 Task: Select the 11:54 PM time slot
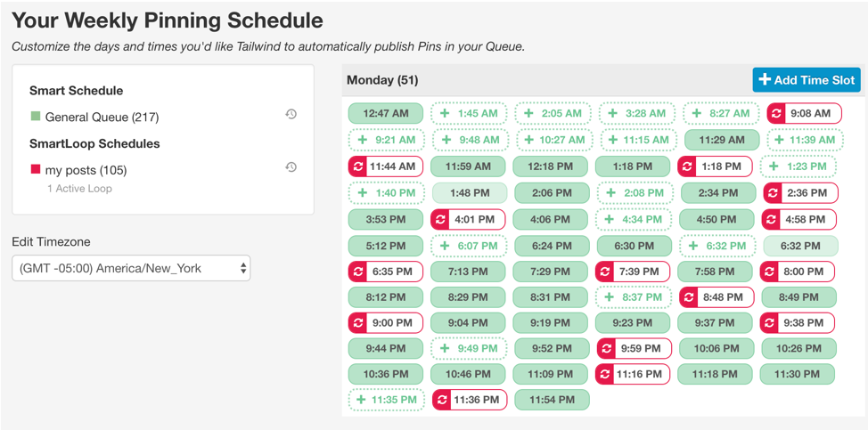coord(552,399)
